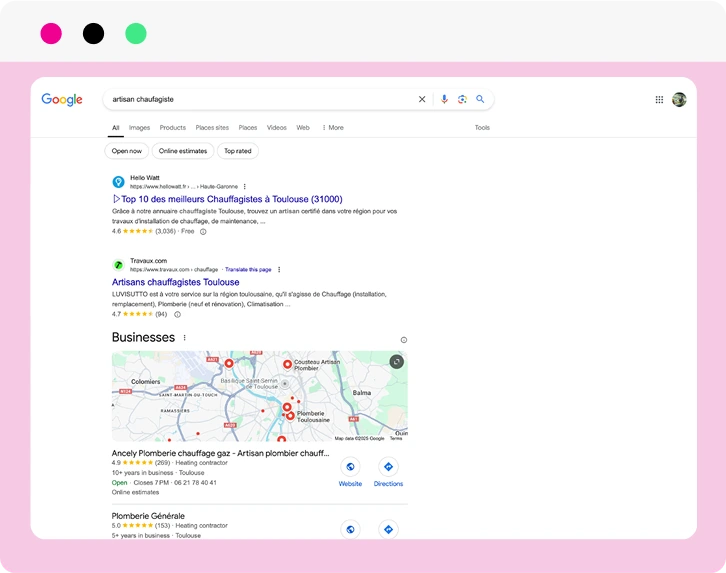Click the Website label under Ancely
This screenshot has height=573, width=726.
(350, 484)
